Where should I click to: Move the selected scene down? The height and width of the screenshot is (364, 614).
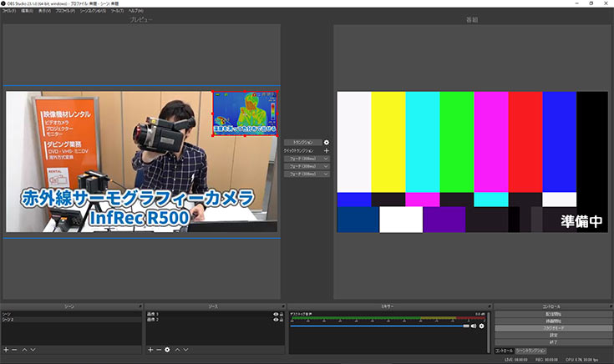(33, 350)
